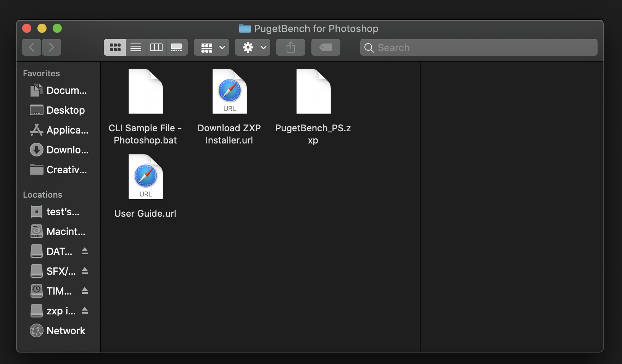This screenshot has width=622, height=364.
Task: Select the zxp installer volume
Action: pyautogui.click(x=53, y=311)
